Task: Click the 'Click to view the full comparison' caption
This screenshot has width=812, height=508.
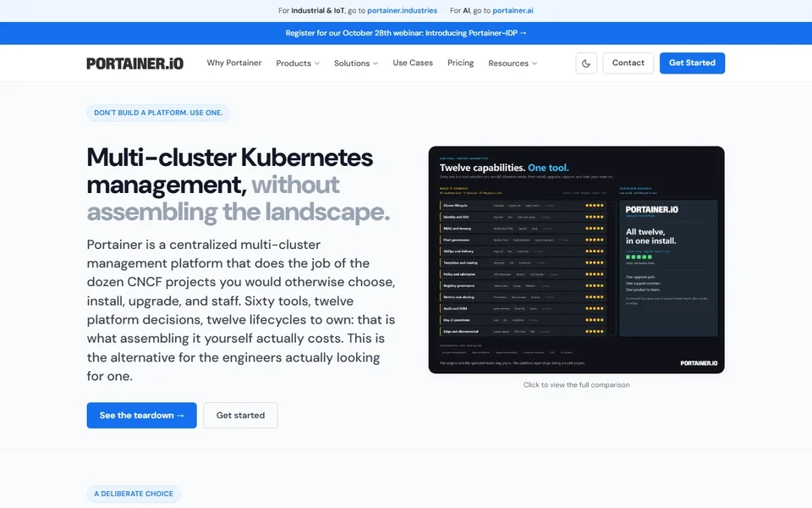Action: [x=576, y=384]
